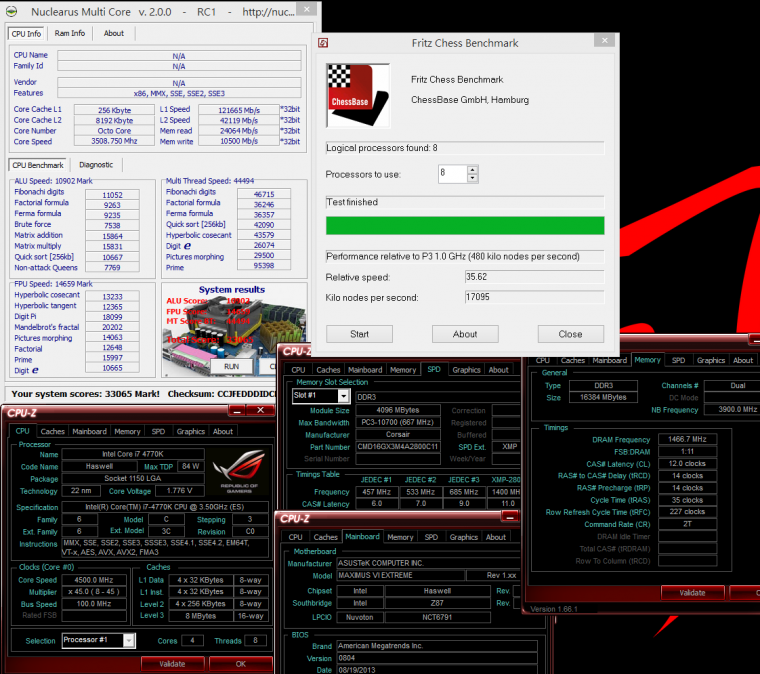Click the Prime multi-thread score '95398'
This screenshot has width=760, height=674.
coord(264,266)
